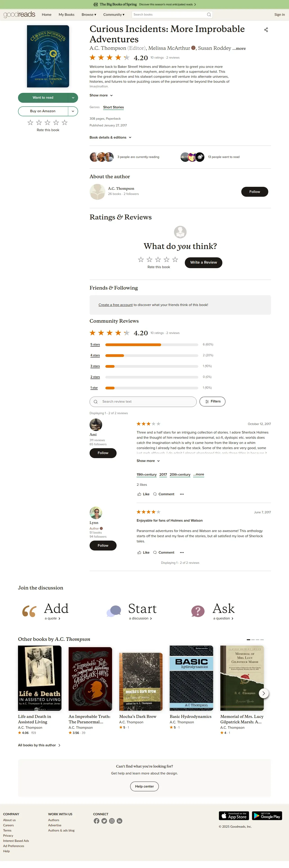Open the Community menu

(x=114, y=14)
